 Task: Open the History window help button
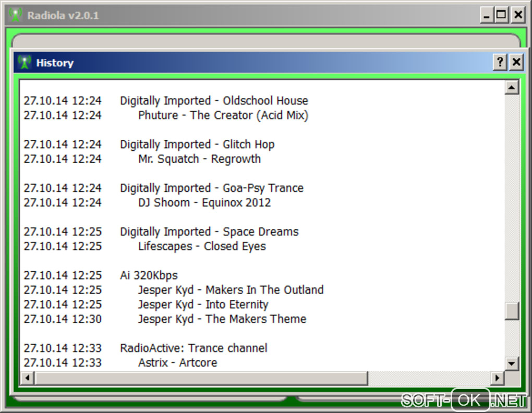pyautogui.click(x=500, y=62)
